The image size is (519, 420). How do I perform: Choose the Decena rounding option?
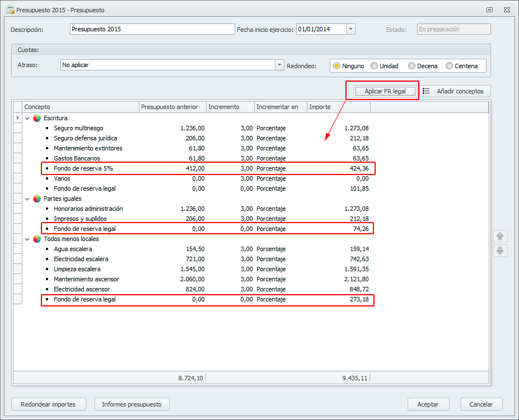[x=412, y=66]
